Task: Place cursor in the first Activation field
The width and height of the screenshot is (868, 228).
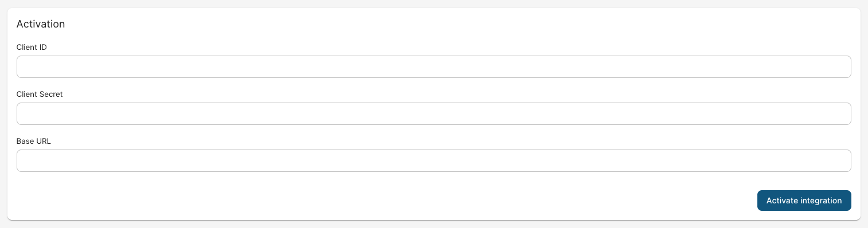Action: (x=434, y=66)
